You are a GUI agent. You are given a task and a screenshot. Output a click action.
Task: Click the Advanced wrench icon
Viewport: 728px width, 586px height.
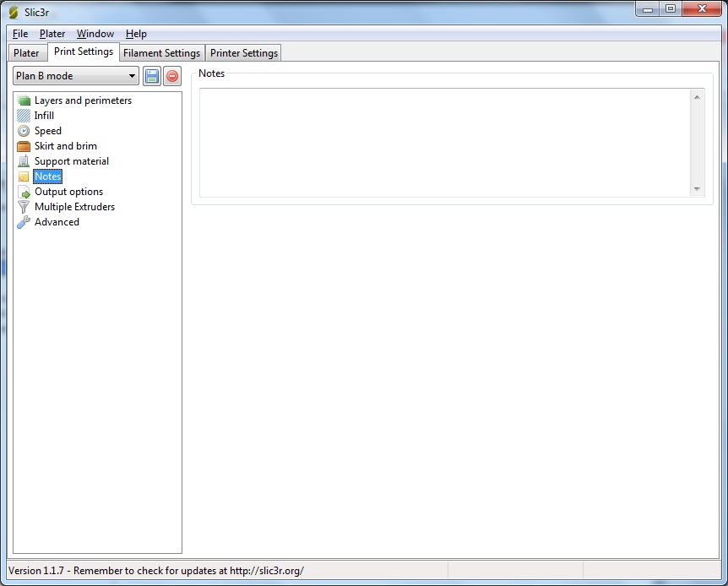click(24, 222)
